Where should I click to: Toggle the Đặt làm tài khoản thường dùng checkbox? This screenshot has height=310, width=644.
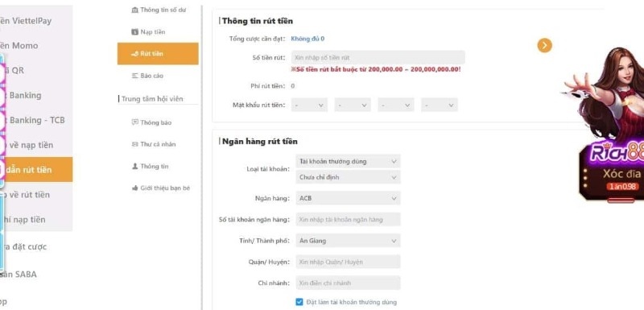pyautogui.click(x=299, y=302)
